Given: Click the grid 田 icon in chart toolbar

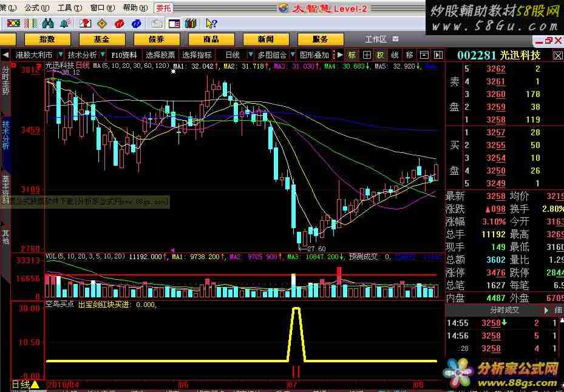Looking at the screenshot, I should (367, 55).
